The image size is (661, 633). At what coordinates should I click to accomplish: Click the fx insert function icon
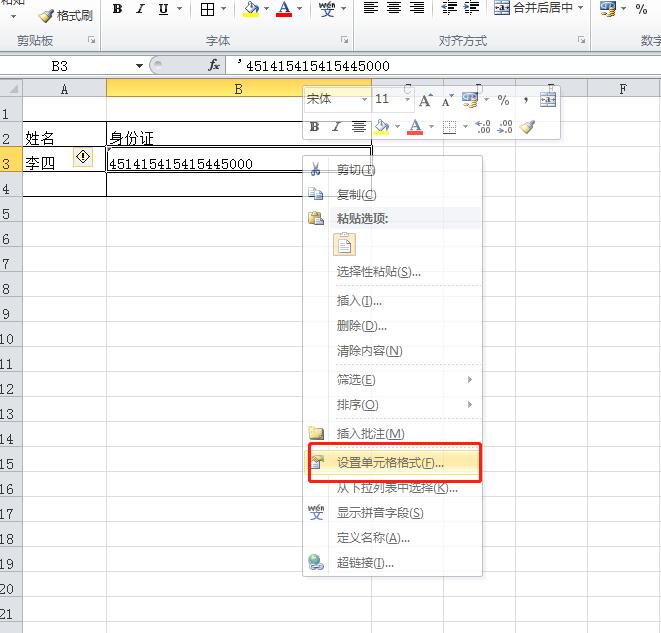(214, 65)
